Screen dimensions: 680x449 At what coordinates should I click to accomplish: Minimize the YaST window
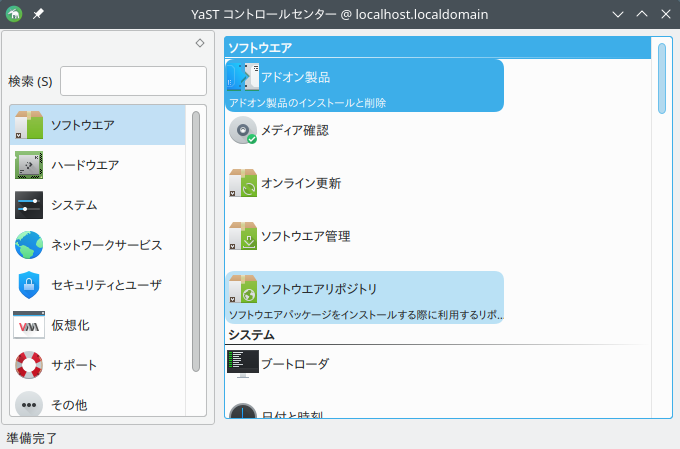pos(618,14)
